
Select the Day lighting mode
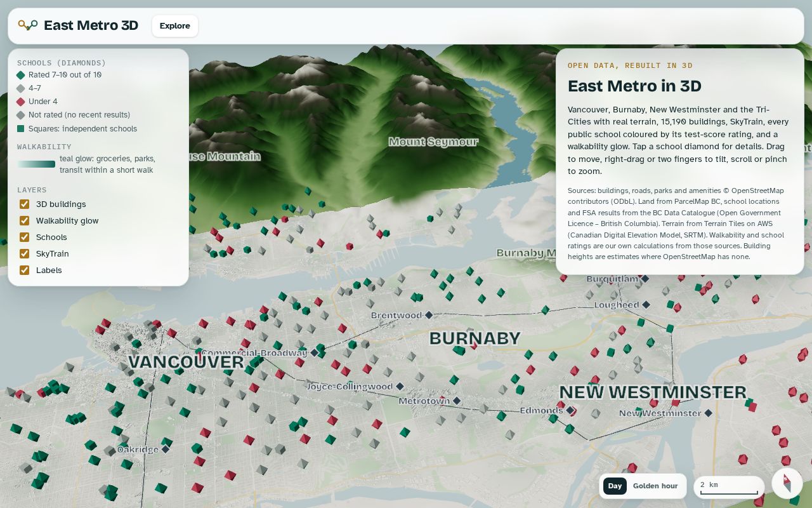click(615, 486)
